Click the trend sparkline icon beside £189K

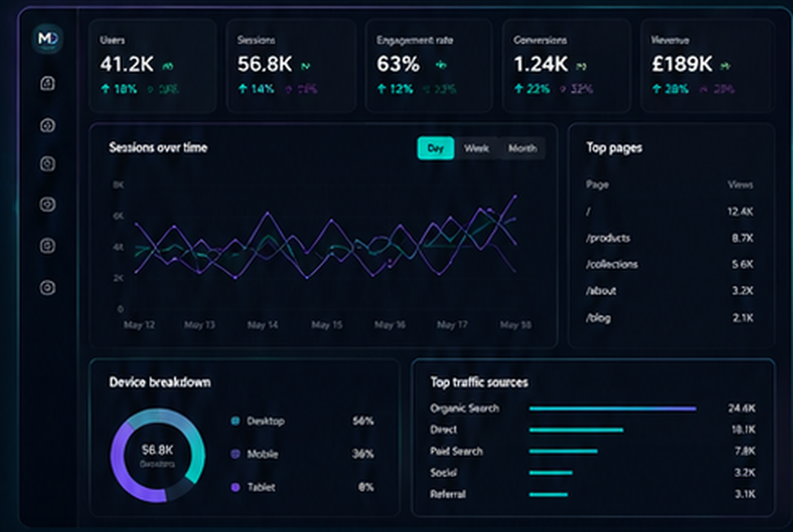[x=725, y=66]
